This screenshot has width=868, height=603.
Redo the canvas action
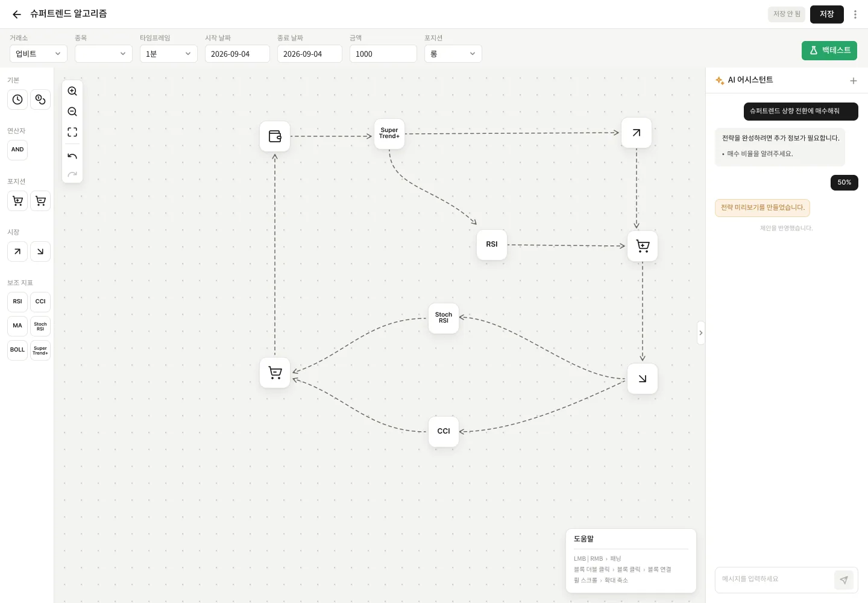tap(72, 175)
